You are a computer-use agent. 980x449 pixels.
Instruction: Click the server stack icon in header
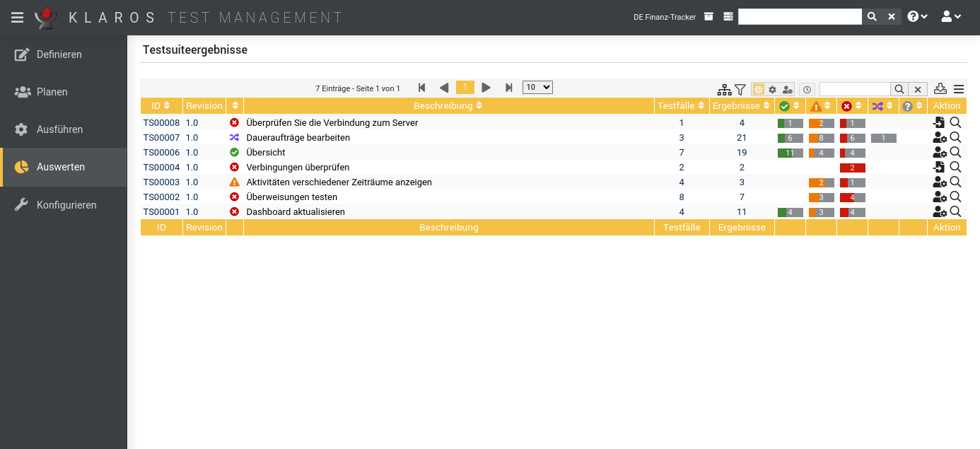[x=728, y=17]
